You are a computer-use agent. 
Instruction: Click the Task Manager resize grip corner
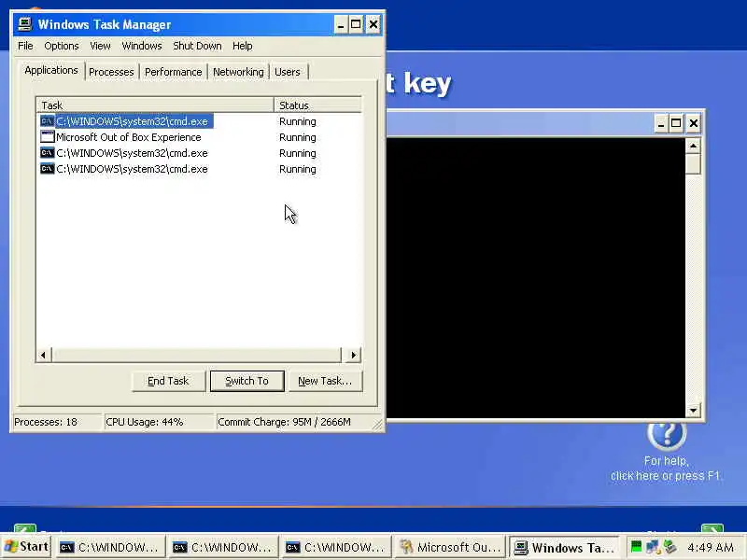377,424
